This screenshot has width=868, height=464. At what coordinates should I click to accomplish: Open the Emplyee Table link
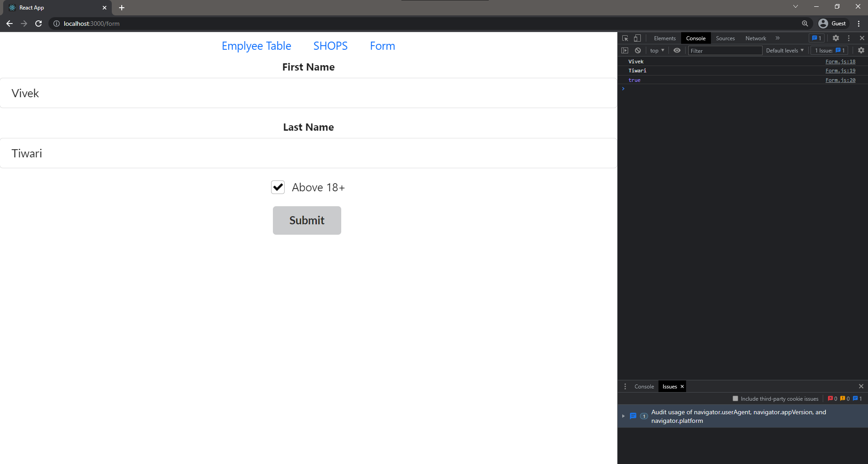[256, 46]
